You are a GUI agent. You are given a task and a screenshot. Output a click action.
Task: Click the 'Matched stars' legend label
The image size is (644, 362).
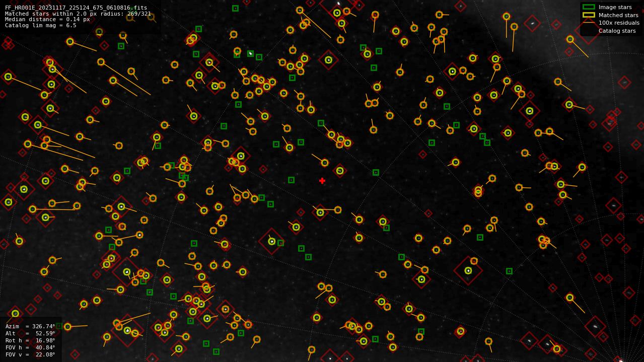click(x=618, y=15)
